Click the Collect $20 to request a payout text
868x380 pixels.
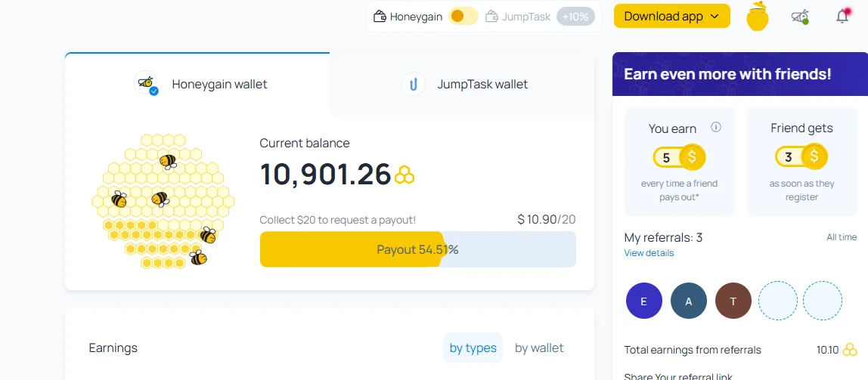pyautogui.click(x=338, y=220)
